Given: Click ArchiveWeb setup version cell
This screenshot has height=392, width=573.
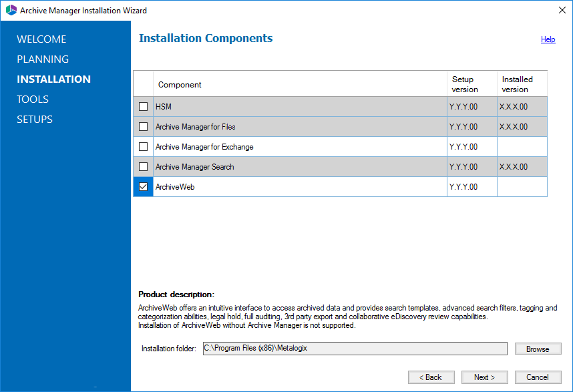Looking at the screenshot, I should 472,187.
